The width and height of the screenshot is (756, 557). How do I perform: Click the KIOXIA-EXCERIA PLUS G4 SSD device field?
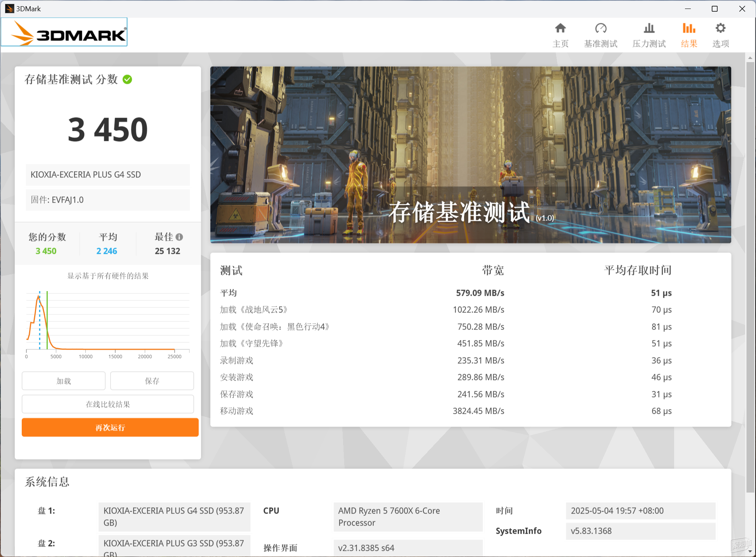(x=108, y=175)
